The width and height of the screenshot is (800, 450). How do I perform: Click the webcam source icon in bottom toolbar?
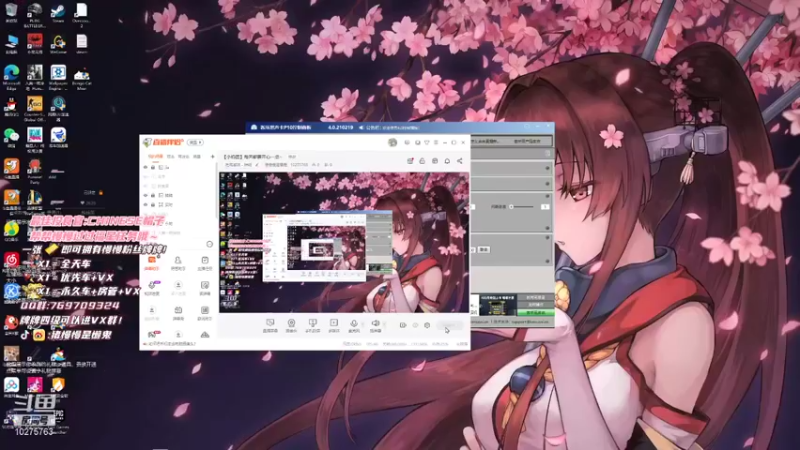(291, 323)
